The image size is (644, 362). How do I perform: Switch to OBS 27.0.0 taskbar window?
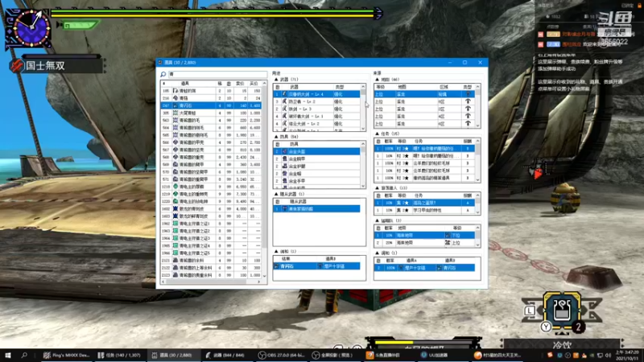[281, 355]
